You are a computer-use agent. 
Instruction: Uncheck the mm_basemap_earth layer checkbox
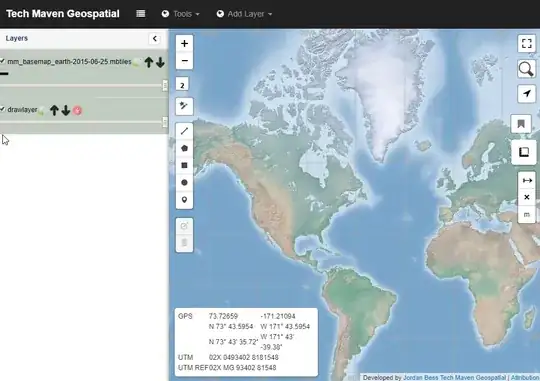coord(2,61)
